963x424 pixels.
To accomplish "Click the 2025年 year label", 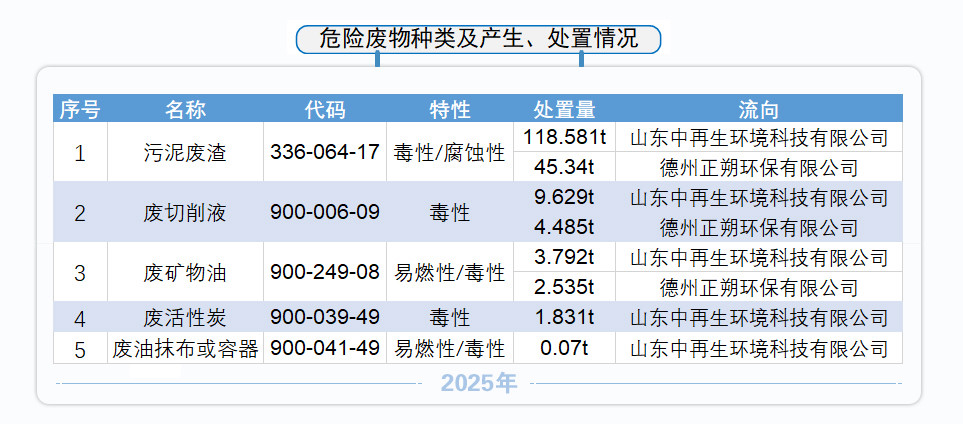I will [x=479, y=383].
